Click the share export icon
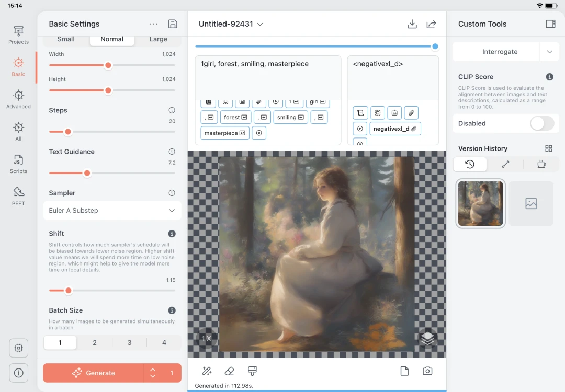The height and width of the screenshot is (392, 565). click(431, 24)
